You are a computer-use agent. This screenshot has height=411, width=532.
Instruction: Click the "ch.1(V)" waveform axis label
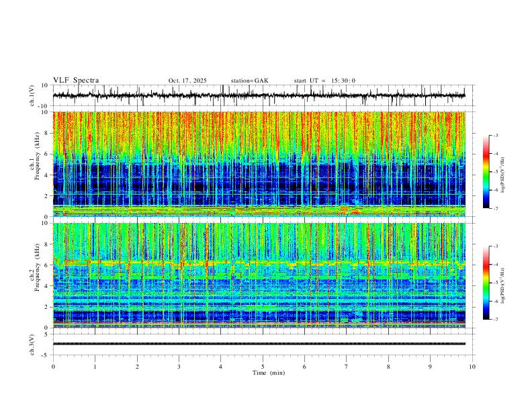coord(32,95)
